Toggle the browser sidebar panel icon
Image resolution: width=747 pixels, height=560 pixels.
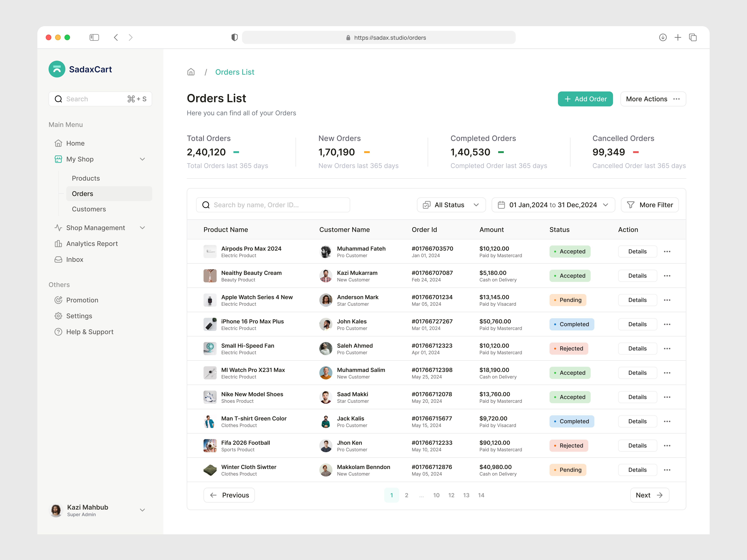(94, 37)
